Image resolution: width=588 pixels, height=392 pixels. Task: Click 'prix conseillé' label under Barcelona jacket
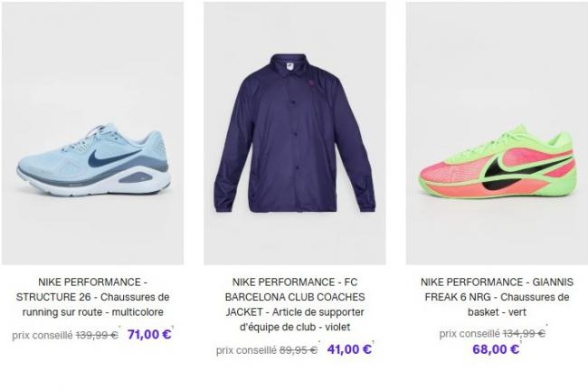coord(246,350)
